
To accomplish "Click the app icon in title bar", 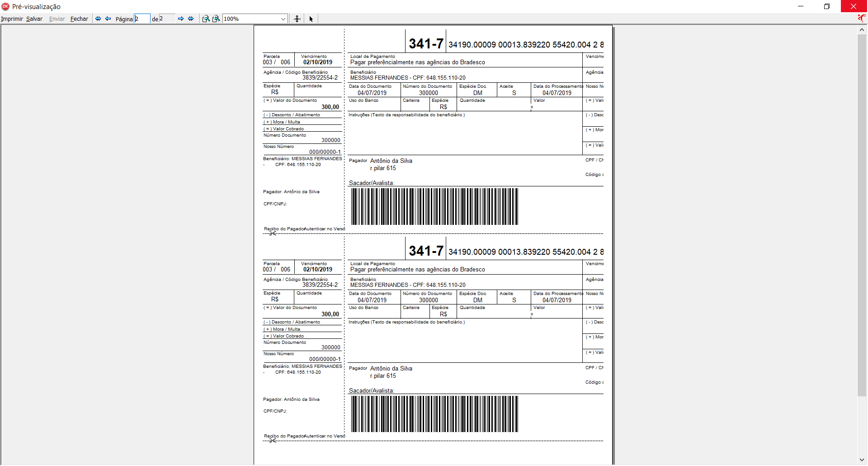I will pyautogui.click(x=5, y=6).
